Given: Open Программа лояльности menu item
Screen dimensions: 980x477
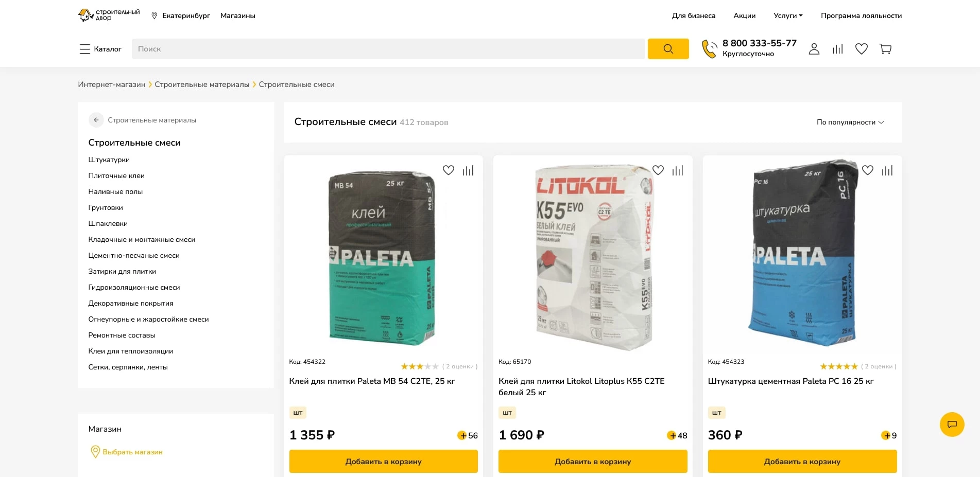Looking at the screenshot, I should coord(862,15).
